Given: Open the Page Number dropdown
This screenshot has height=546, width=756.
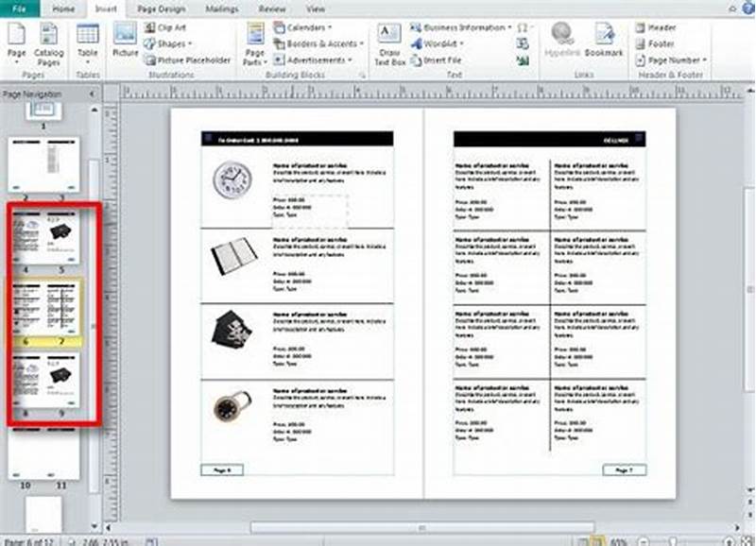Looking at the screenshot, I should [676, 59].
